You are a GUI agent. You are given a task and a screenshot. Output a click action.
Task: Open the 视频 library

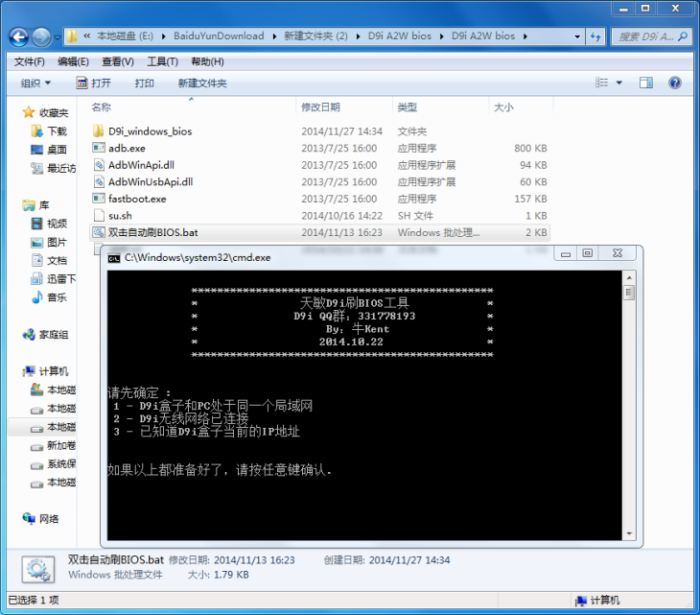click(x=49, y=224)
